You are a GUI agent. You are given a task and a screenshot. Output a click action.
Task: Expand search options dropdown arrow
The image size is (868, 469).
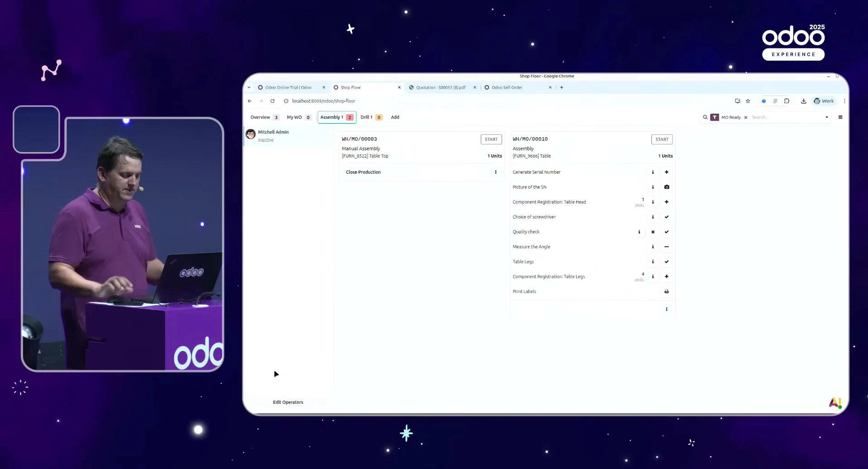826,117
